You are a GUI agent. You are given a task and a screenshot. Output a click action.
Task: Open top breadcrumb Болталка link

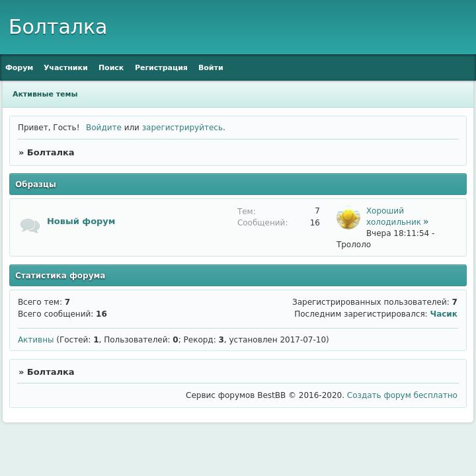50,153
